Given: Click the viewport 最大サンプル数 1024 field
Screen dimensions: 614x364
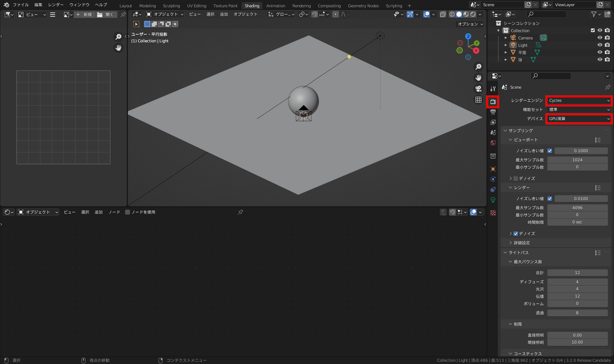Looking at the screenshot, I should coord(577,160).
